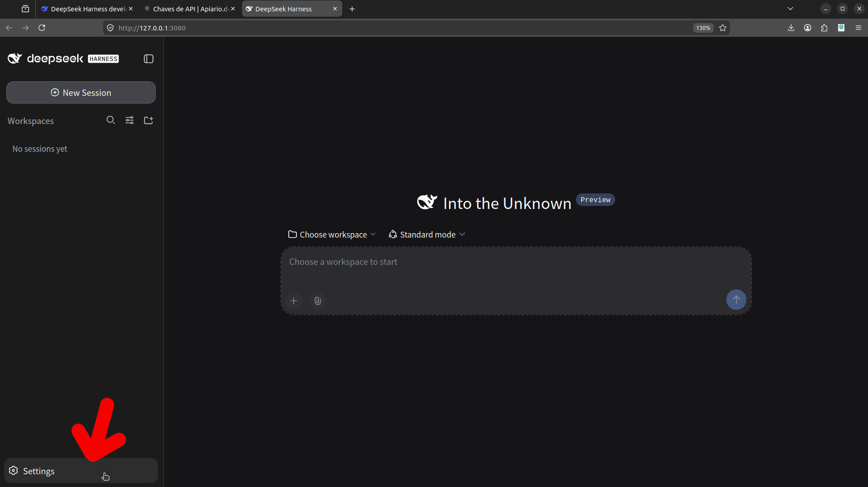Close the active DeepSeek Harness tab

pos(335,9)
